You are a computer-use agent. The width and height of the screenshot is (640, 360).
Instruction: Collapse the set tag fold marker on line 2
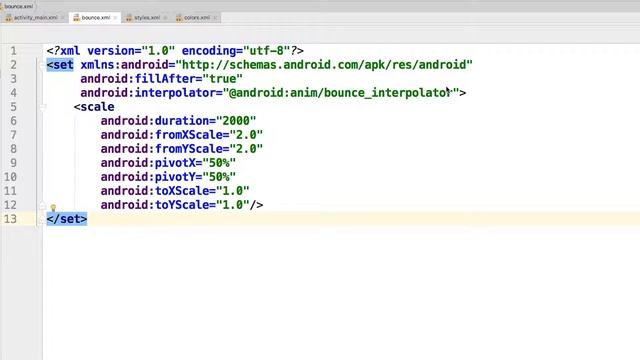42,64
